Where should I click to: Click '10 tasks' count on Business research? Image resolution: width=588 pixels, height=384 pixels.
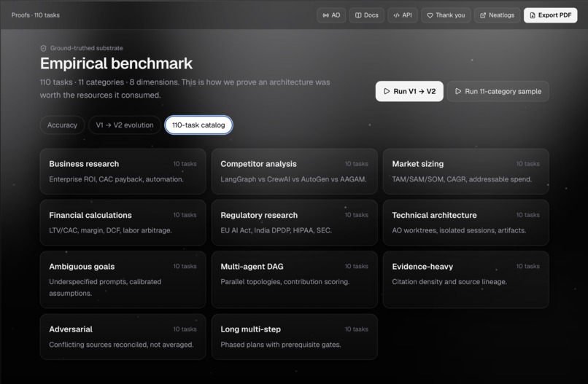(x=185, y=164)
